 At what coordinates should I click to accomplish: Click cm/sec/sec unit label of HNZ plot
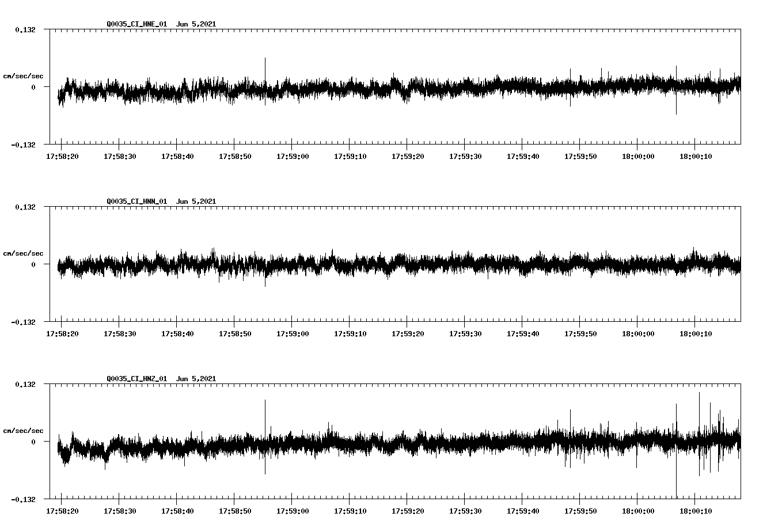coord(23,431)
